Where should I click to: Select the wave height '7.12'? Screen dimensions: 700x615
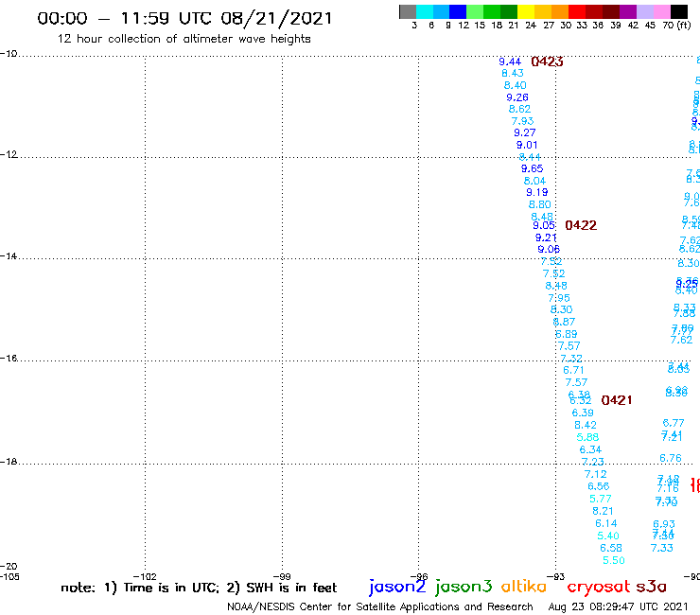(x=596, y=474)
